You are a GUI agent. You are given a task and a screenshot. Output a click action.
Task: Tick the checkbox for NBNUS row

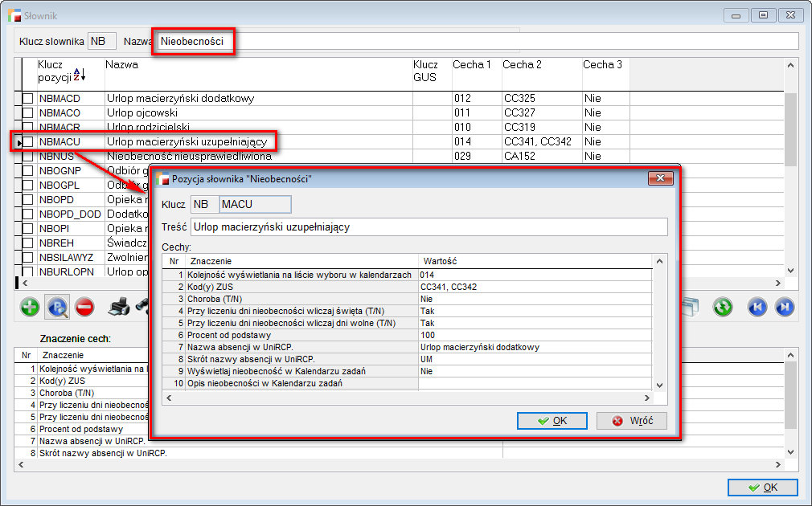28,157
